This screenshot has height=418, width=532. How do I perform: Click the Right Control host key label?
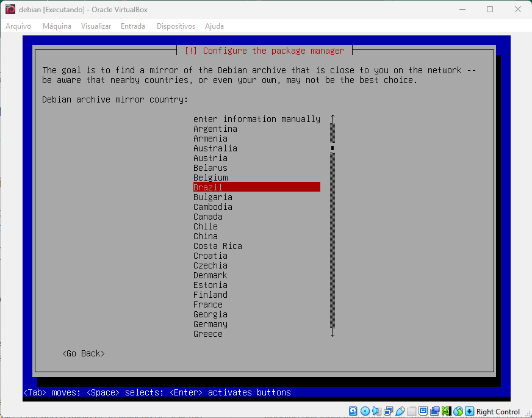[x=498, y=411]
